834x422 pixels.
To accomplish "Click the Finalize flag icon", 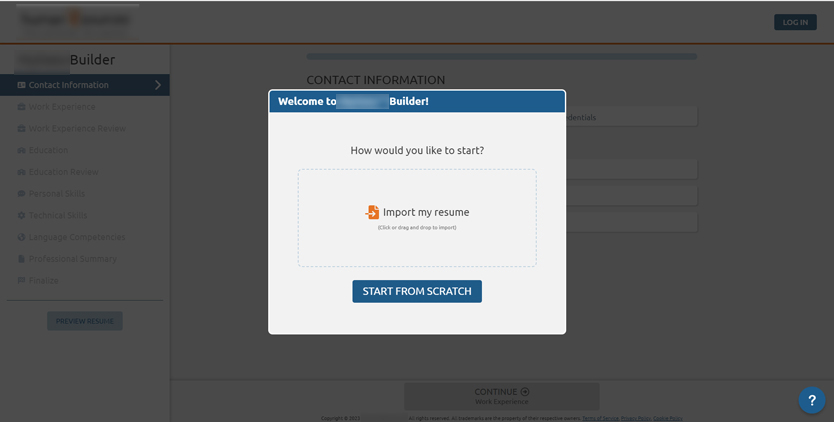I will click(x=21, y=280).
